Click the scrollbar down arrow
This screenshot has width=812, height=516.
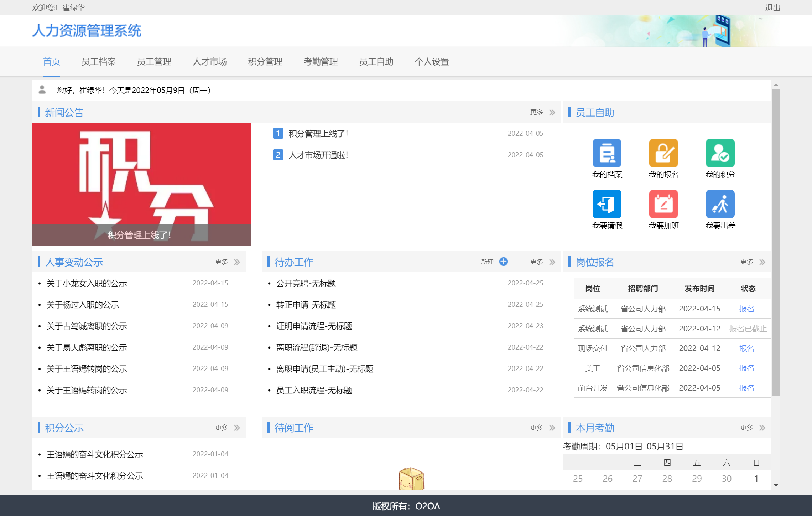point(776,485)
